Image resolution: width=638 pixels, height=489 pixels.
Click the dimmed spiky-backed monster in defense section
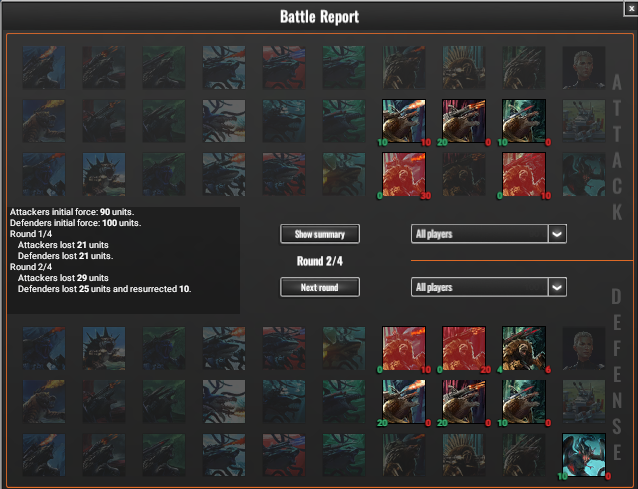click(104, 348)
